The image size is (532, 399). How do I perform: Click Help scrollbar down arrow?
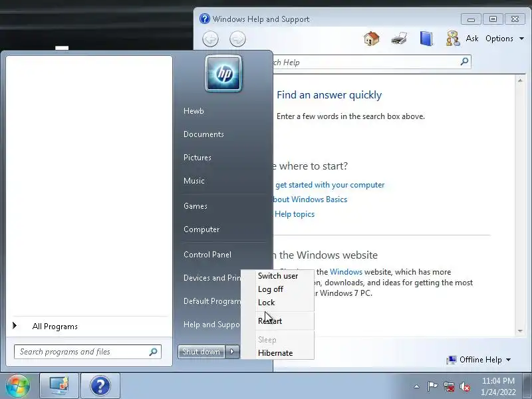coord(520,331)
